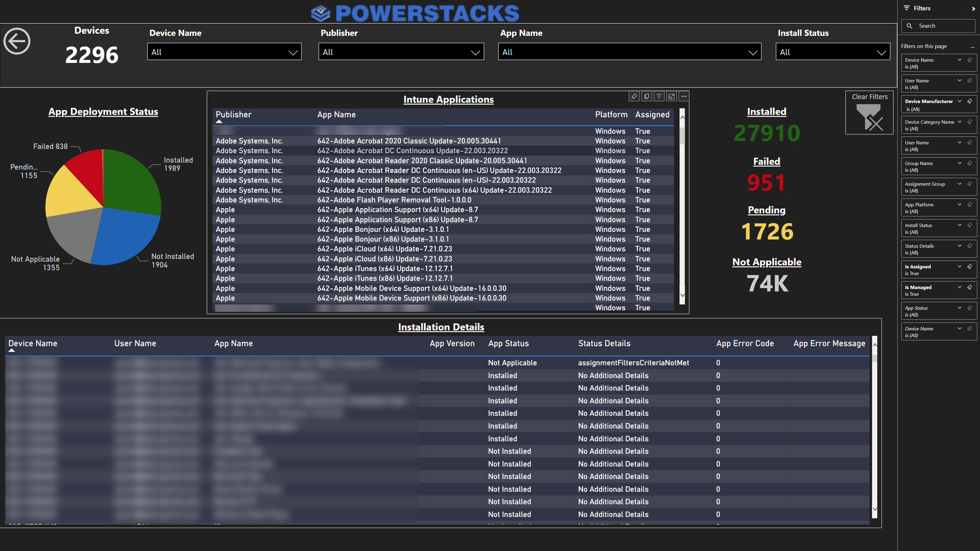Expand the Group Name filter card
The image size is (980, 551).
pos(959,163)
